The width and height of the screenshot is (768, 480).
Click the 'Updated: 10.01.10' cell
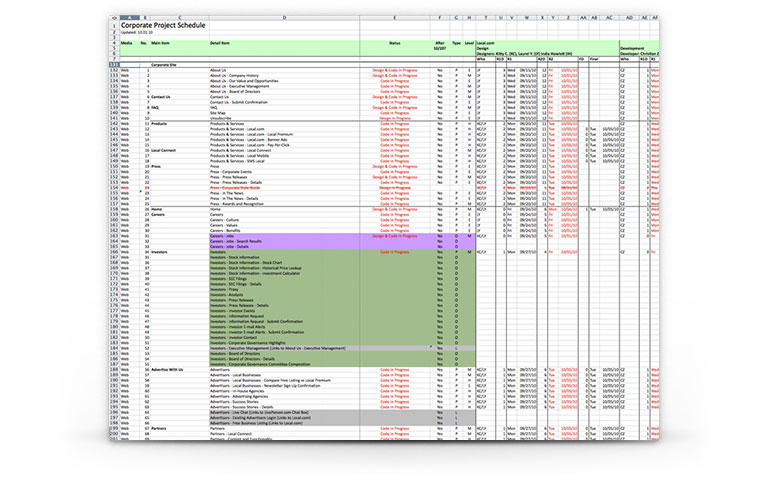[x=137, y=32]
